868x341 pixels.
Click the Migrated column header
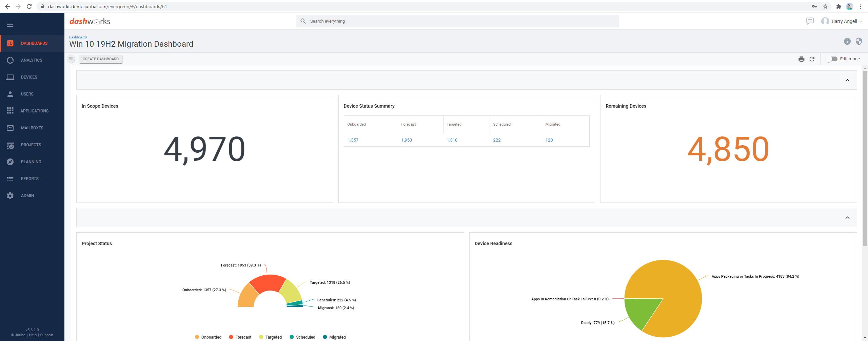(566, 125)
